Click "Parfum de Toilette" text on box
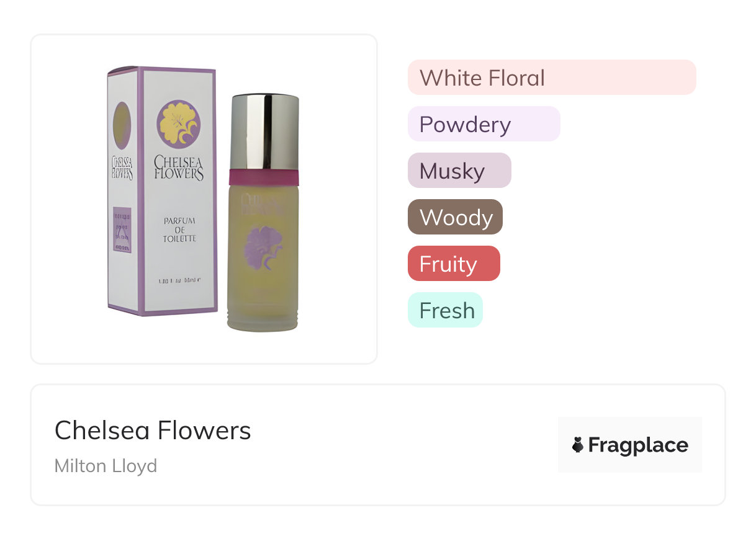756x536 pixels. coord(180,230)
